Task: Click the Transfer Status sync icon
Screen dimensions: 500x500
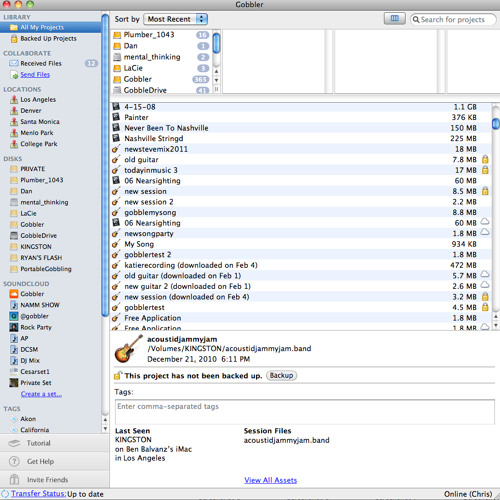Action: (x=5, y=494)
